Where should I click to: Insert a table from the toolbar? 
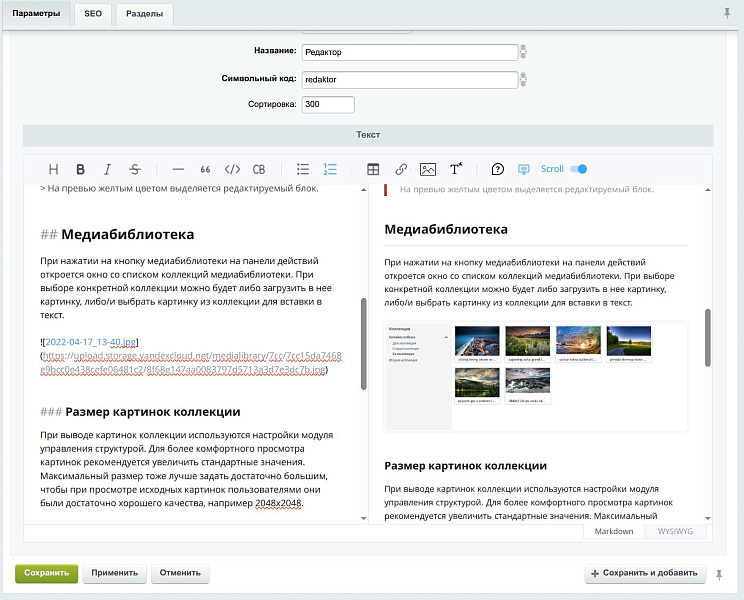point(374,170)
